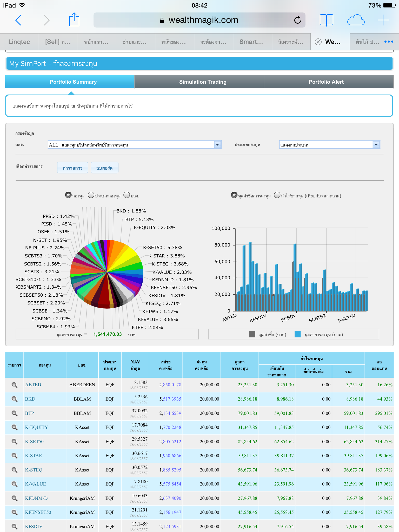Tap the Safari back arrow

[18, 20]
